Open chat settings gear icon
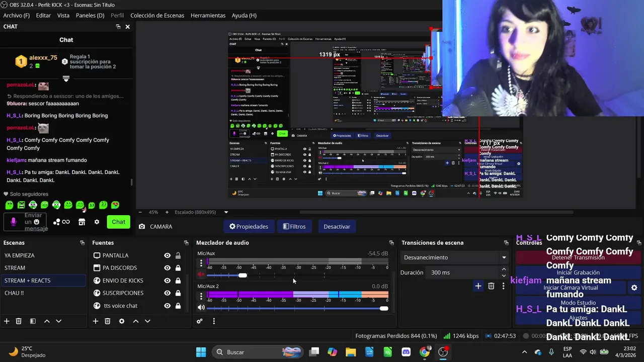 [x=97, y=222]
